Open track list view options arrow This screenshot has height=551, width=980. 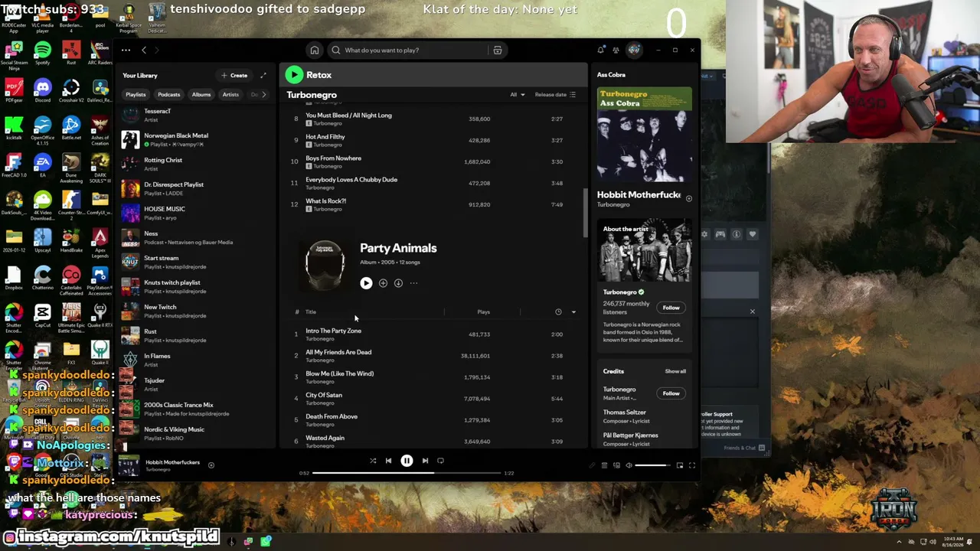(x=573, y=312)
